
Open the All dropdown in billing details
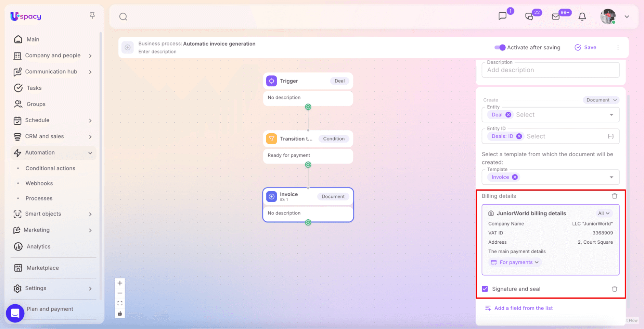tap(604, 213)
